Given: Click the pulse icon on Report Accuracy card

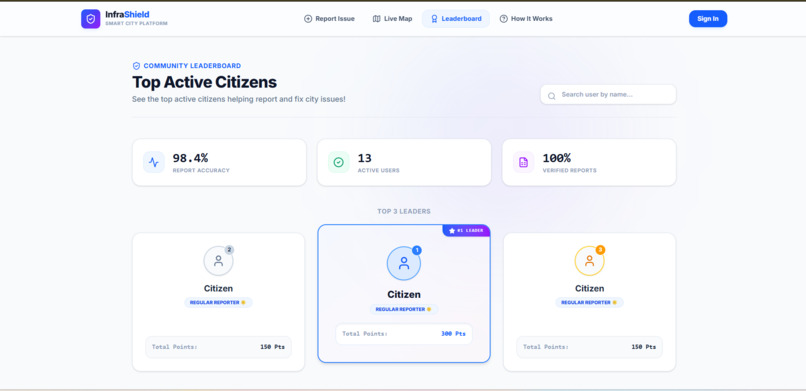Looking at the screenshot, I should click(154, 162).
